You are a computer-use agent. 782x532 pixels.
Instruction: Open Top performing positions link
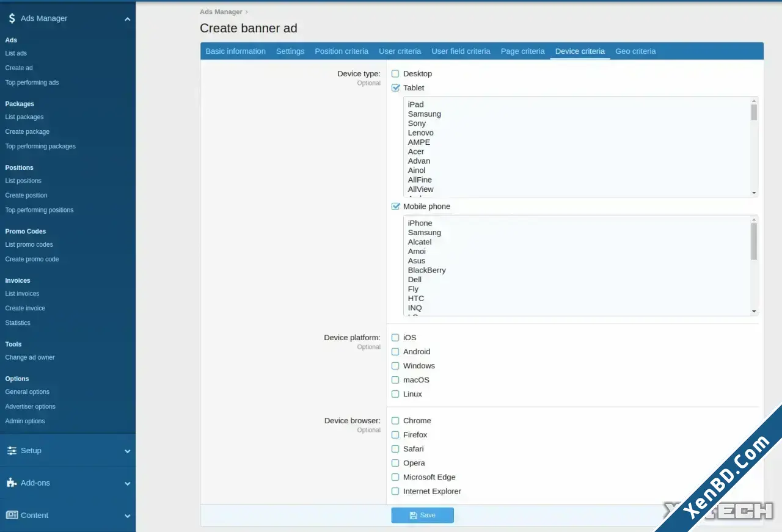39,210
